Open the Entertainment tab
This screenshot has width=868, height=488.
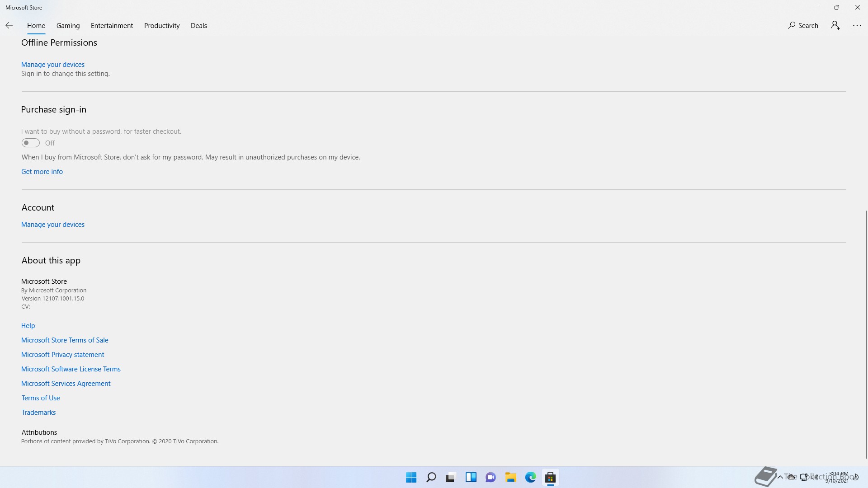pyautogui.click(x=112, y=26)
